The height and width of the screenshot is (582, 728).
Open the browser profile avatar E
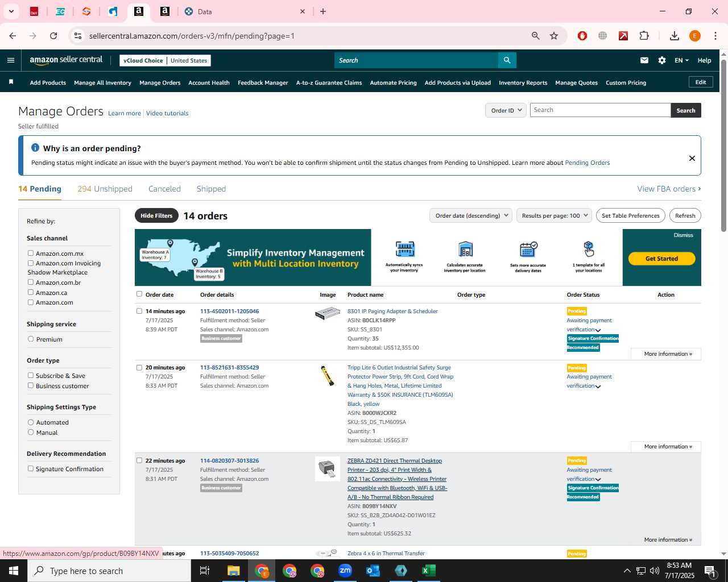click(695, 36)
